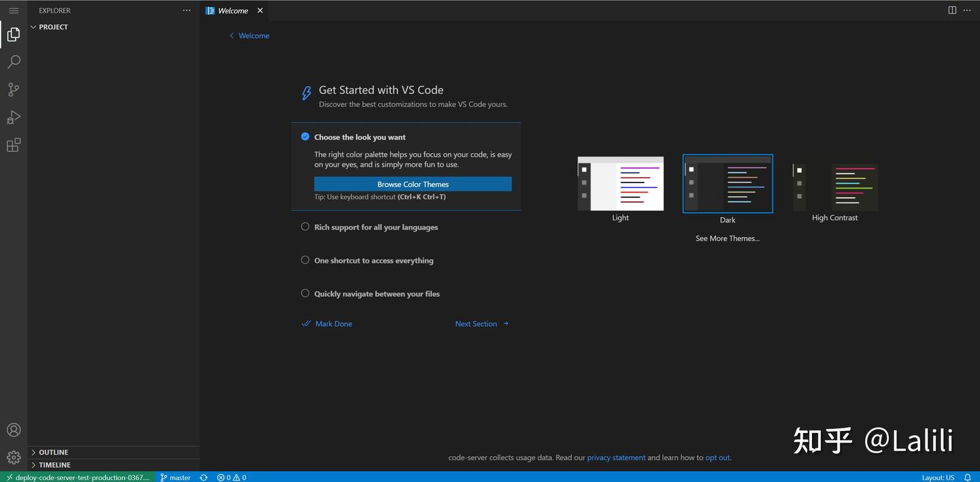Open the Source Control view
The width and height of the screenshot is (980, 482).
14,90
